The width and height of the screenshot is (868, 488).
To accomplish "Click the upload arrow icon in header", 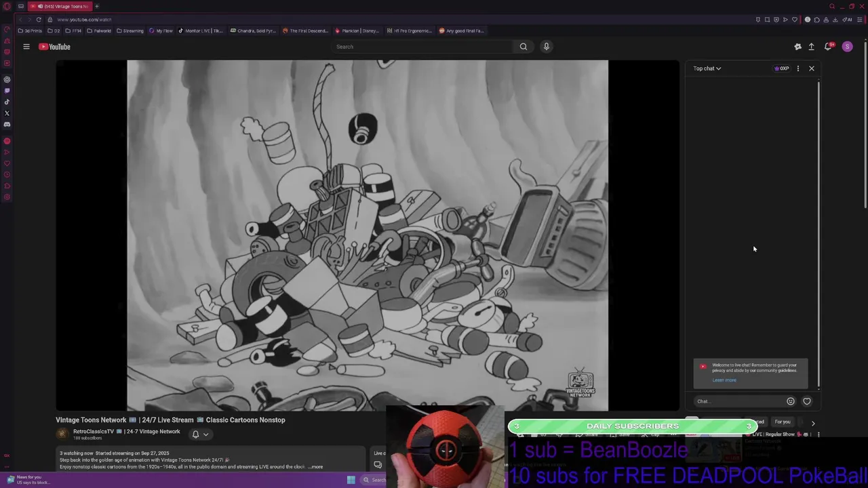I will click(811, 47).
